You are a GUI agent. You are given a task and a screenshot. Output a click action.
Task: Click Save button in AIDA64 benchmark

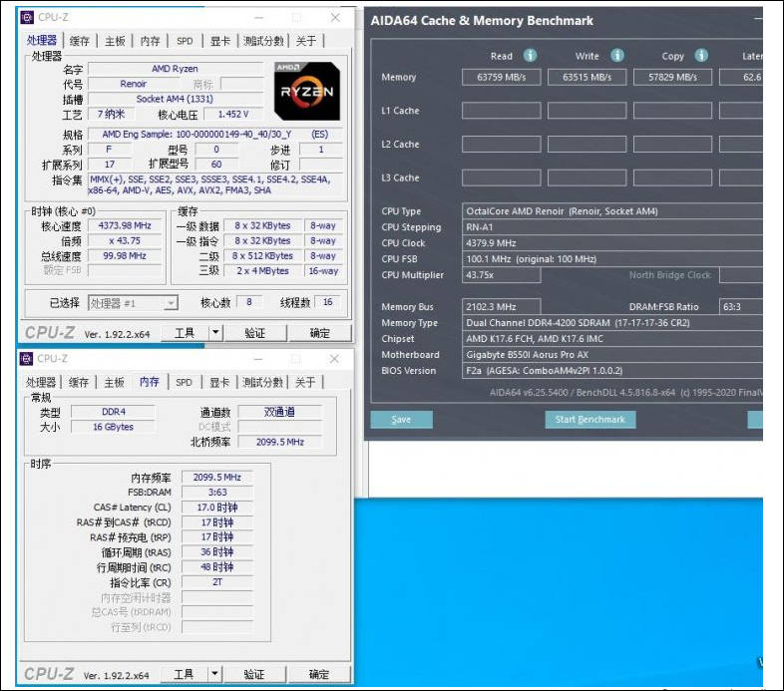pyautogui.click(x=402, y=420)
